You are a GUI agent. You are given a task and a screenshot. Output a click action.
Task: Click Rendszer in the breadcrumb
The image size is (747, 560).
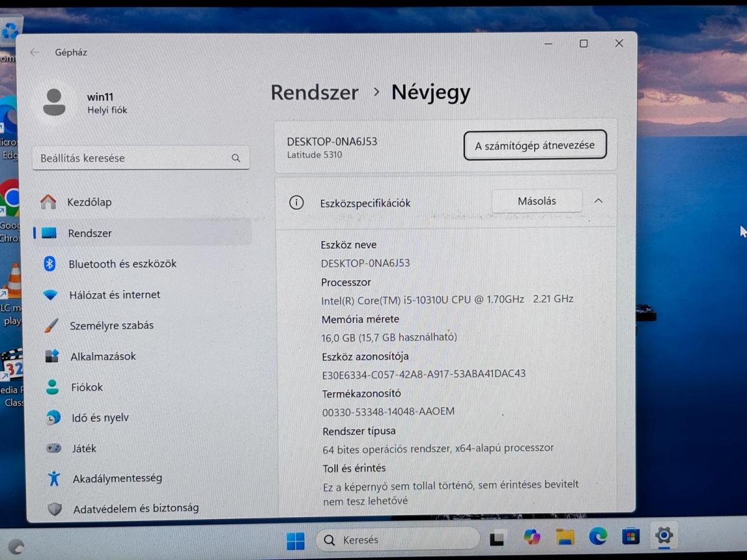(314, 93)
